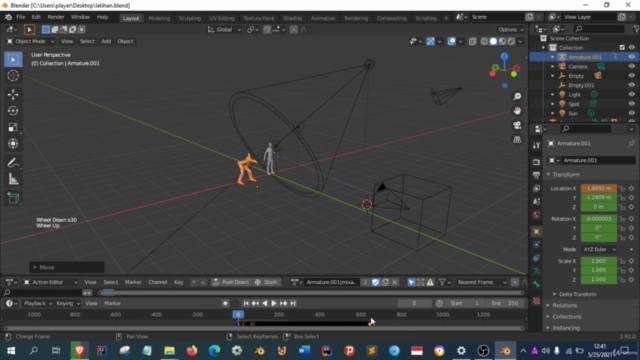Click the zoom view magnifier icon
The width and height of the screenshot is (640, 360).
(x=517, y=96)
